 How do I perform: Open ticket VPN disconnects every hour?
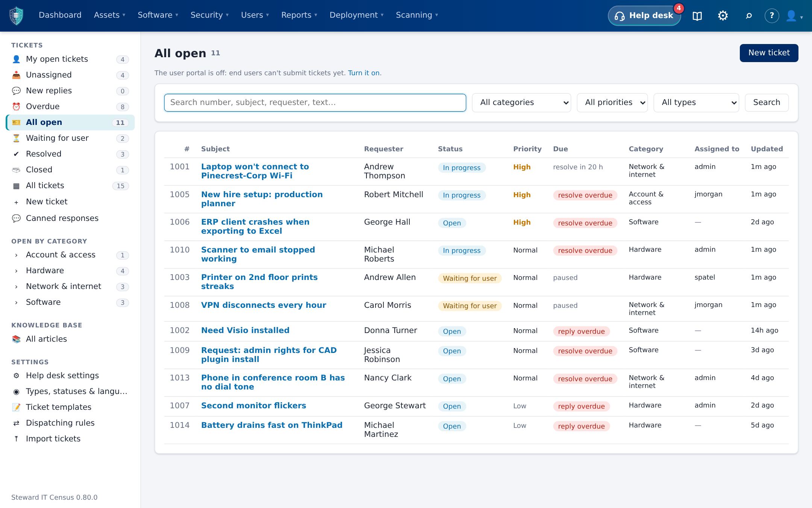(x=264, y=305)
